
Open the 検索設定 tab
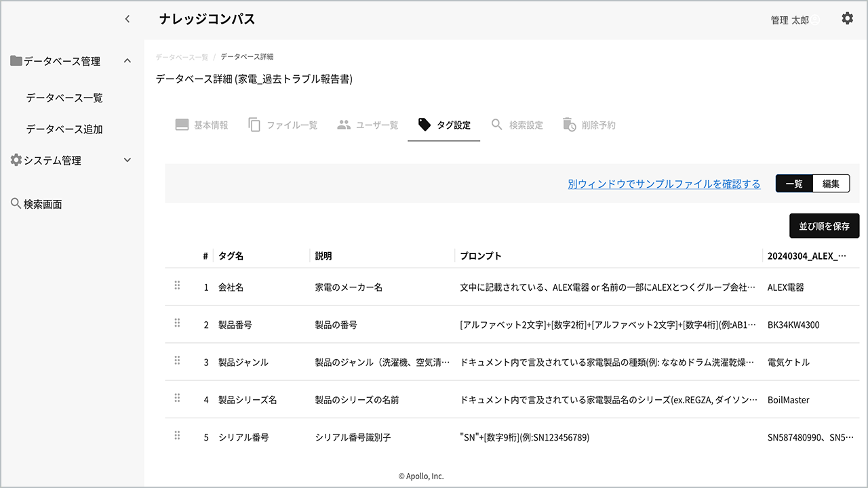coord(517,125)
